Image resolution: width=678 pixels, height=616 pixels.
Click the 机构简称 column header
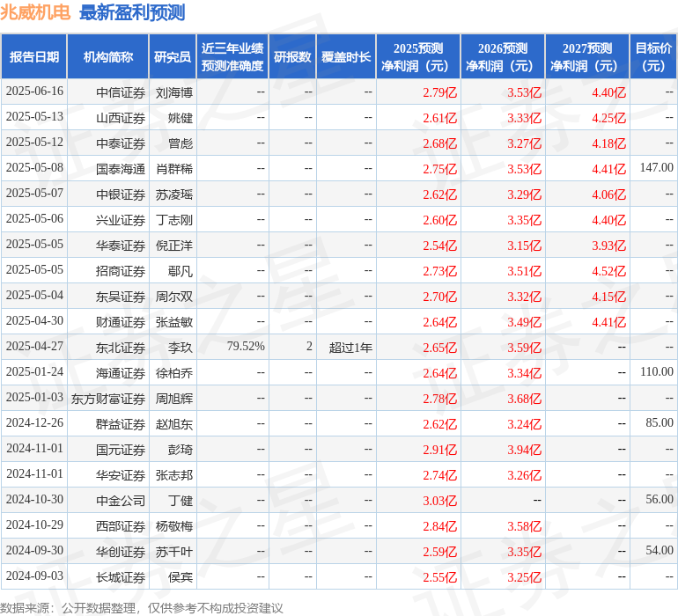107,56
